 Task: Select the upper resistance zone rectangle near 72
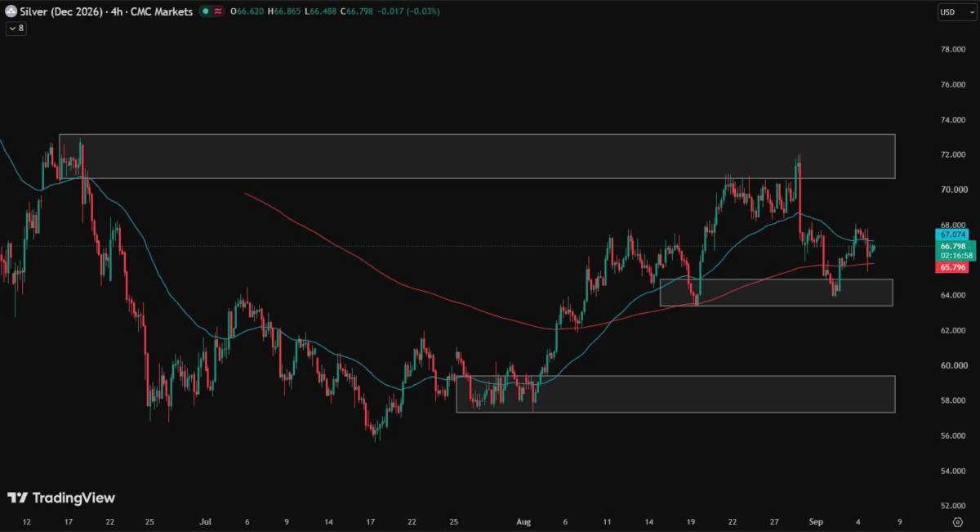[477, 156]
